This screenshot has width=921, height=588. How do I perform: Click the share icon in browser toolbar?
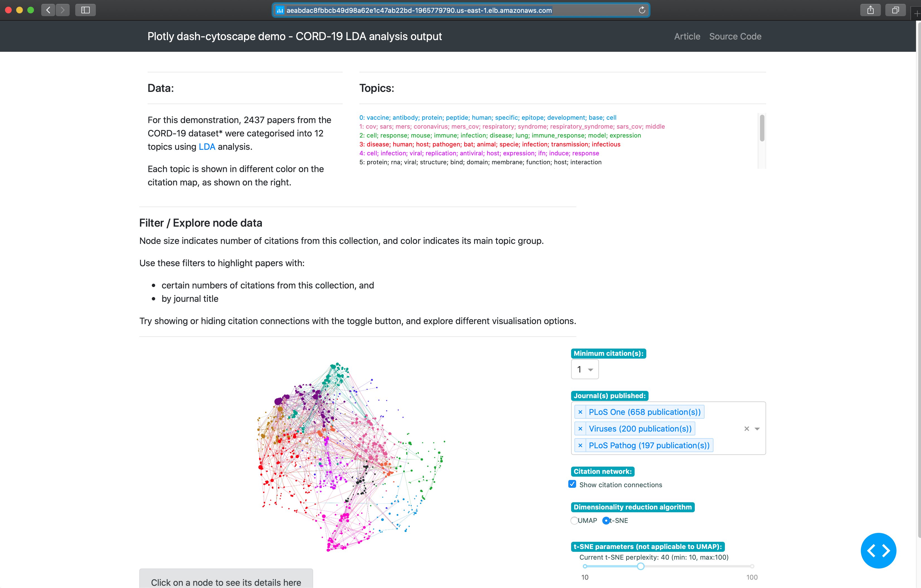click(x=871, y=10)
